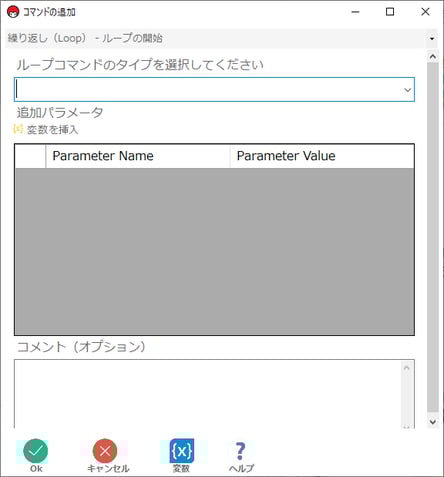Click the blank row-selector header cell
Viewport: 444px width, 477px height.
coord(30,156)
